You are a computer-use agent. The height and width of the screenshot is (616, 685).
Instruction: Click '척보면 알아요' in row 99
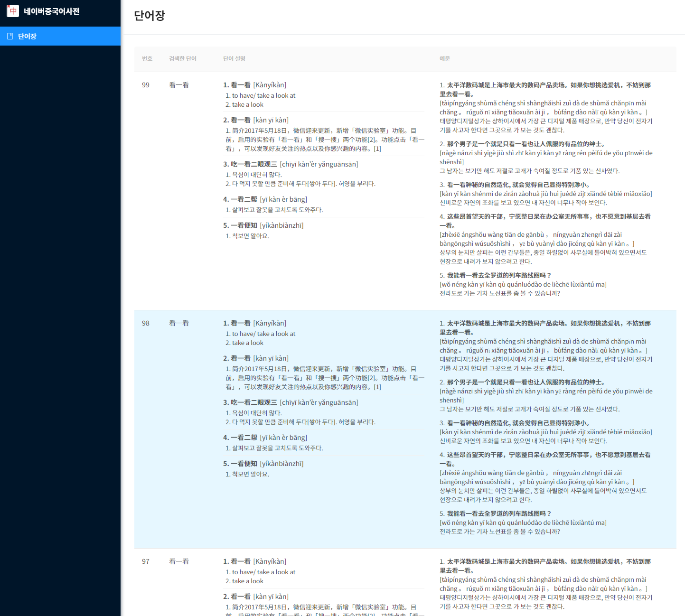point(247,236)
